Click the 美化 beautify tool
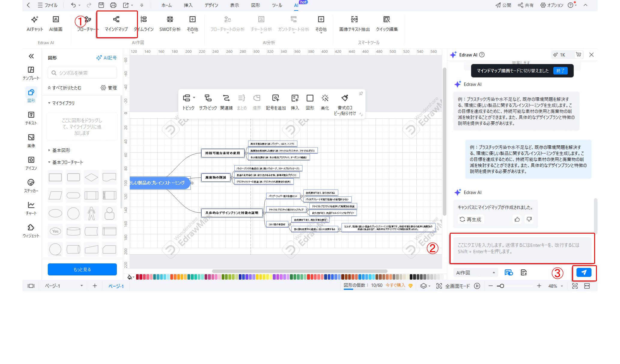The height and width of the screenshot is (364, 620). [325, 102]
